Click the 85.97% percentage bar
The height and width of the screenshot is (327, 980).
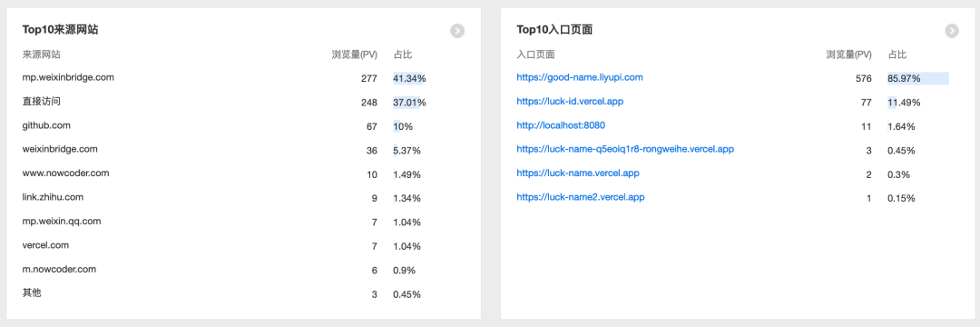click(918, 78)
